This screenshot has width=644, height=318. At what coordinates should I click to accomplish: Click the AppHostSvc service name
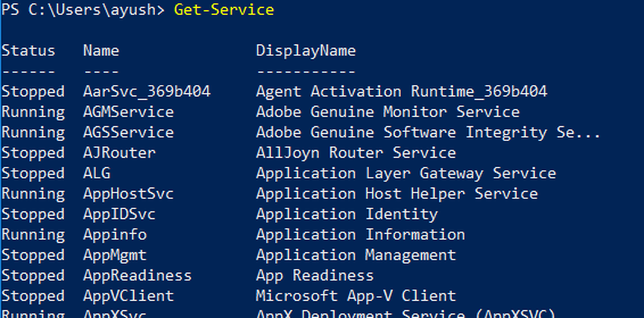[x=128, y=194]
